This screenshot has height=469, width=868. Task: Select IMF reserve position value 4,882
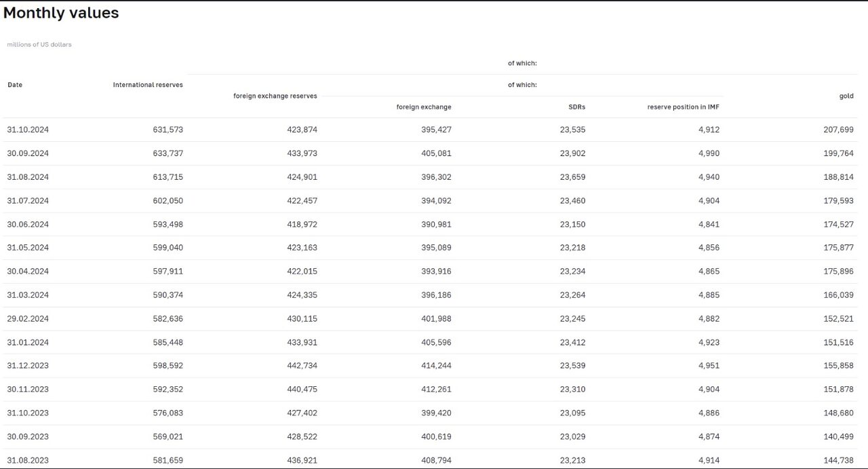point(709,319)
